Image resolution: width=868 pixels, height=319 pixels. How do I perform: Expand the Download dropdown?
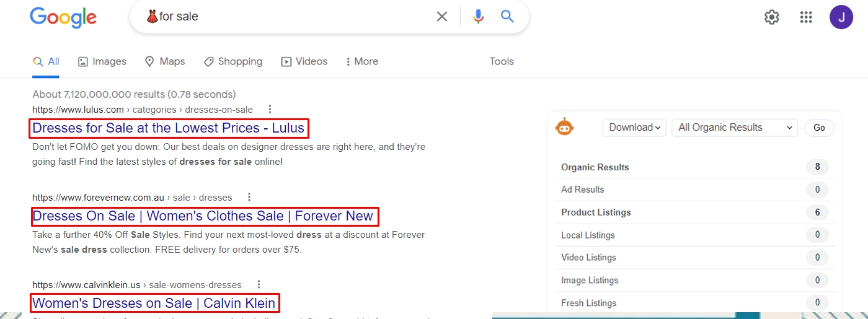pos(634,128)
